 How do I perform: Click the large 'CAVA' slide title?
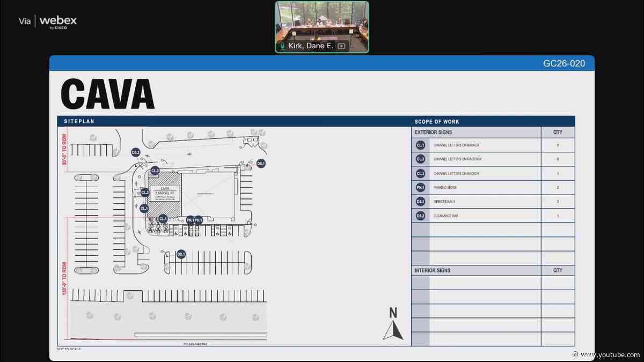coord(108,94)
